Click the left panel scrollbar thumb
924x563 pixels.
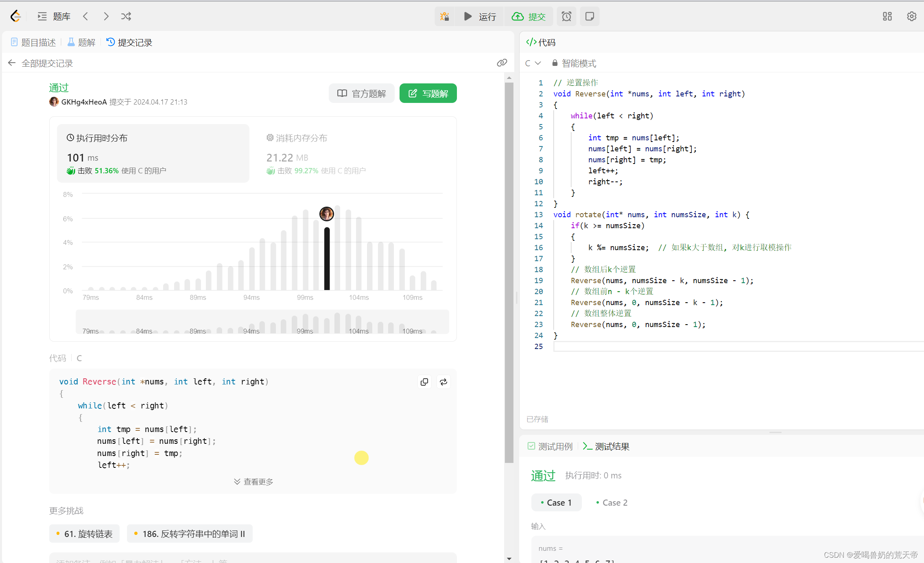509,273
